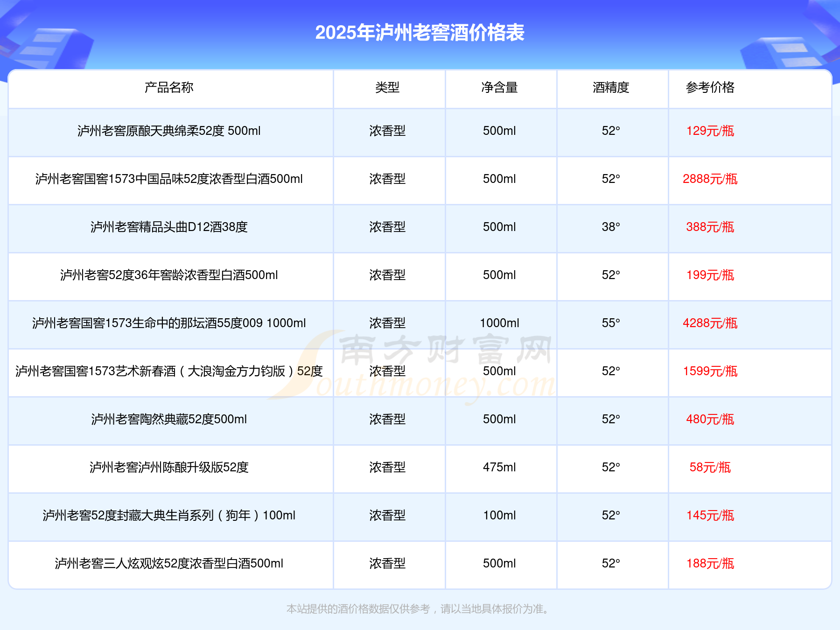
Task: Select product name 泸州老窖陶然典藏52度500ml
Action: (x=169, y=419)
